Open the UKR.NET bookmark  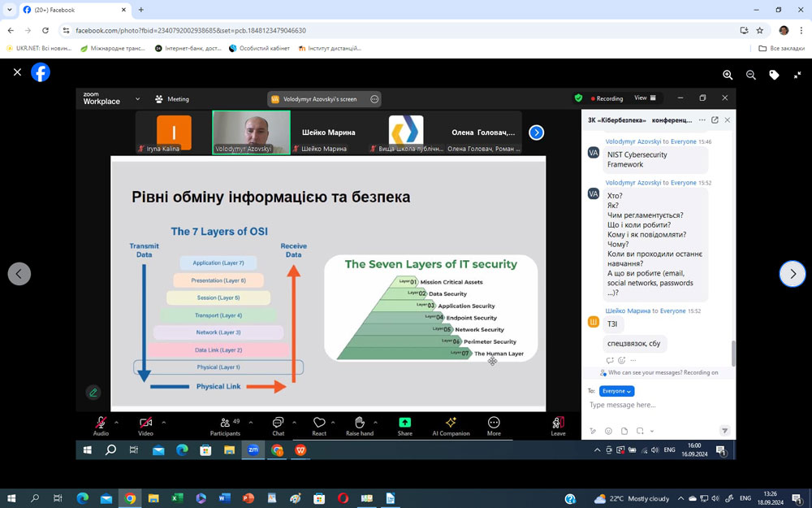point(39,48)
